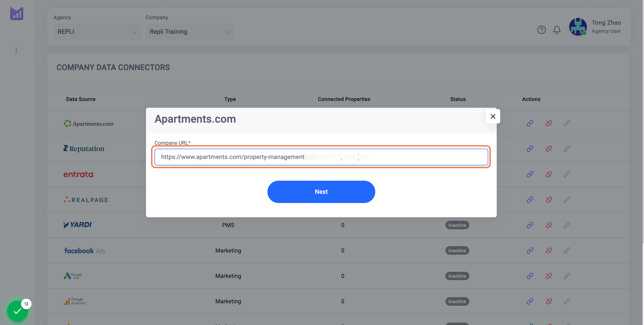Click the Apartments.com logo in the table
Viewport: 644px width, 325px height.
pos(89,123)
